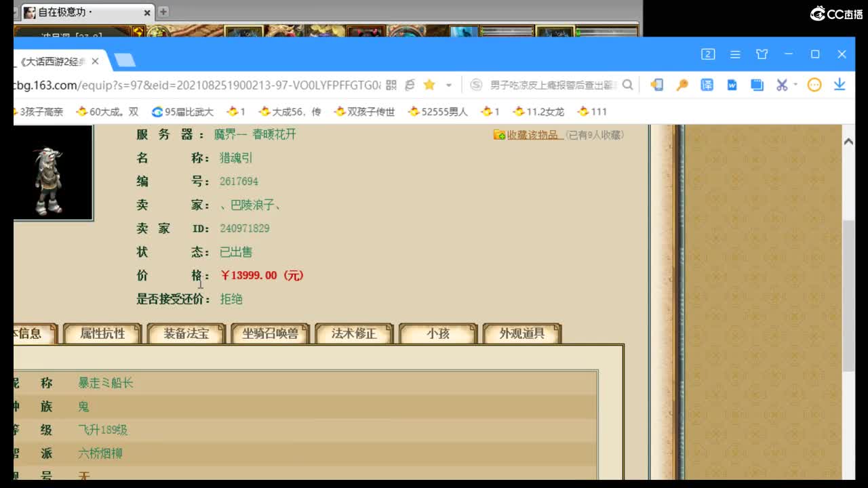The height and width of the screenshot is (488, 868).
Task: Click the scissors screenshot tool
Action: (x=782, y=85)
